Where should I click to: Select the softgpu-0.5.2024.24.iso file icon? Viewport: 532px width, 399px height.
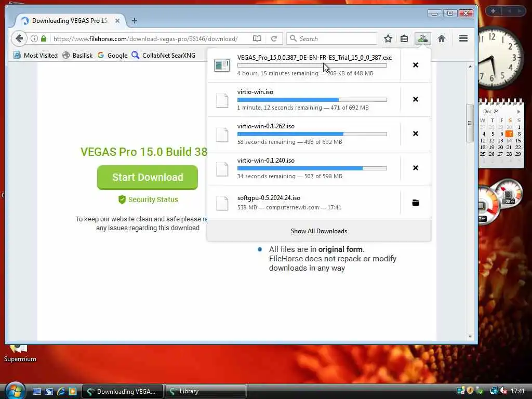pos(222,203)
